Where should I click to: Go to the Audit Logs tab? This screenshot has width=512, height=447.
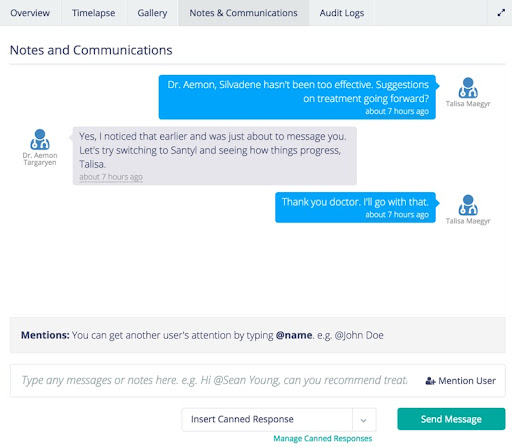click(x=342, y=13)
